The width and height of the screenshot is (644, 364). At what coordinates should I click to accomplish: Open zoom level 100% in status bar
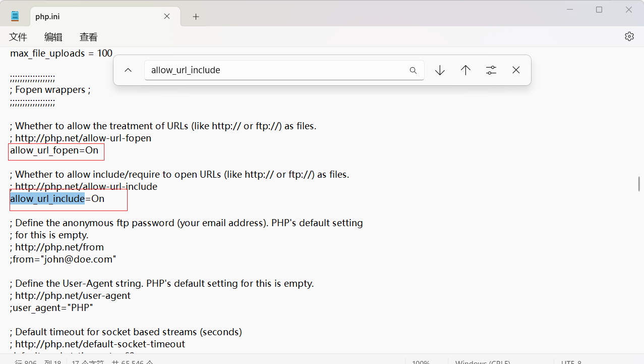pos(421,361)
